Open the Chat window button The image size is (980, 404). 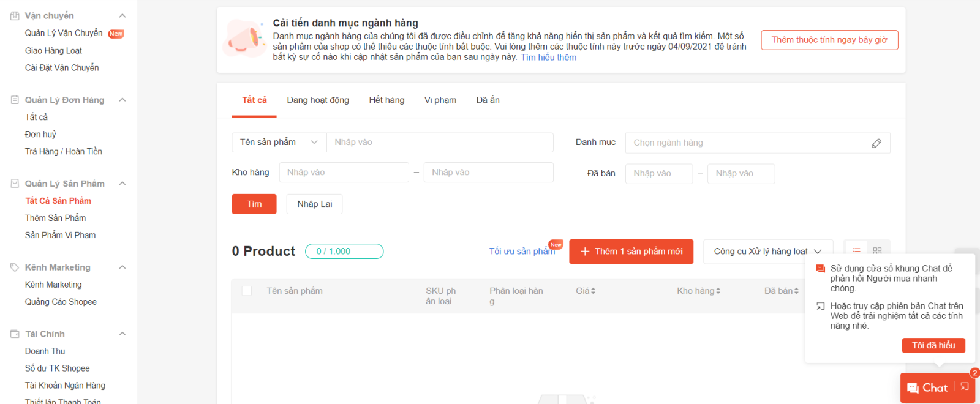tap(927, 388)
